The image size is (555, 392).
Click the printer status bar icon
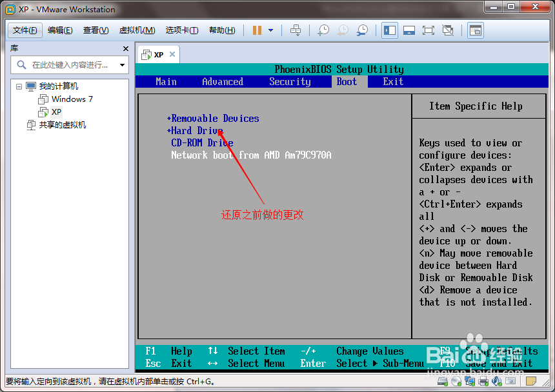483,381
